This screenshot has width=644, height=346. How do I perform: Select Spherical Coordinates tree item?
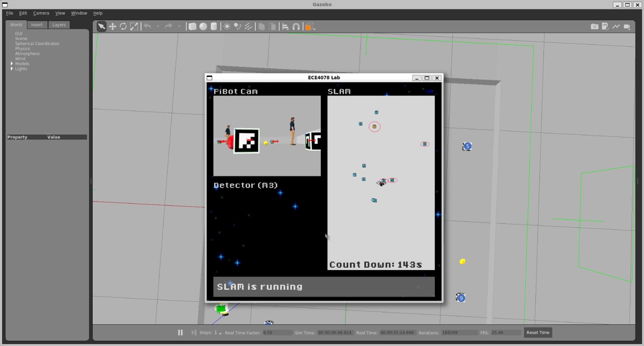point(37,43)
